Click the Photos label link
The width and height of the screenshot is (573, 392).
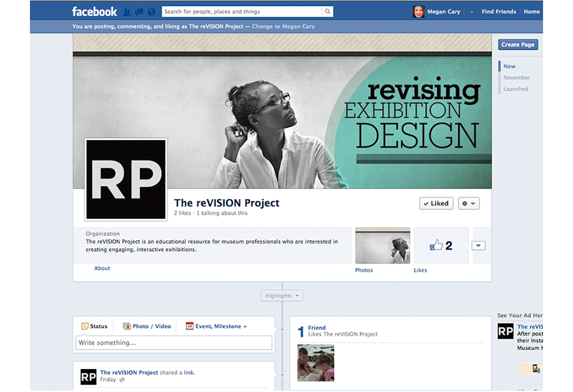364,270
